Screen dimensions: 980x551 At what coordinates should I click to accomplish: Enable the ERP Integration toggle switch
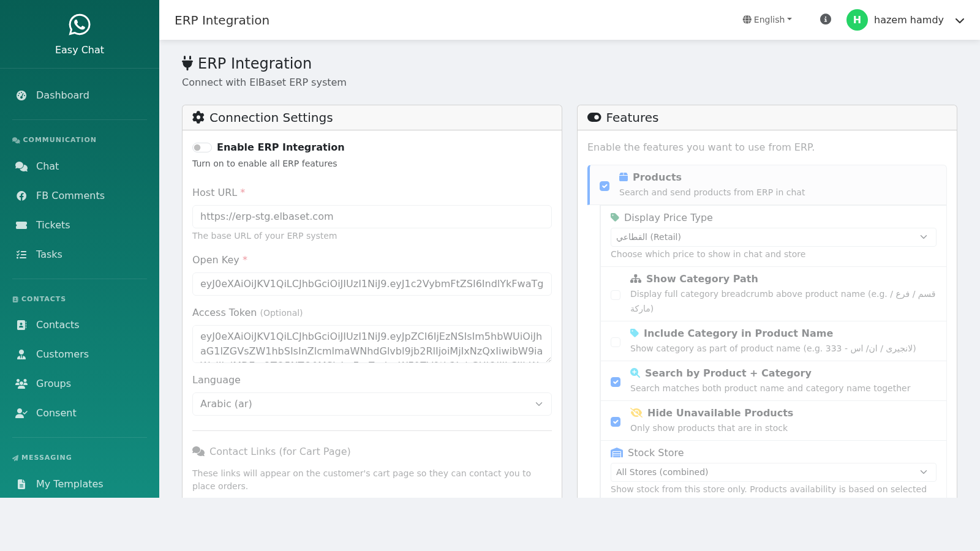[x=202, y=147]
